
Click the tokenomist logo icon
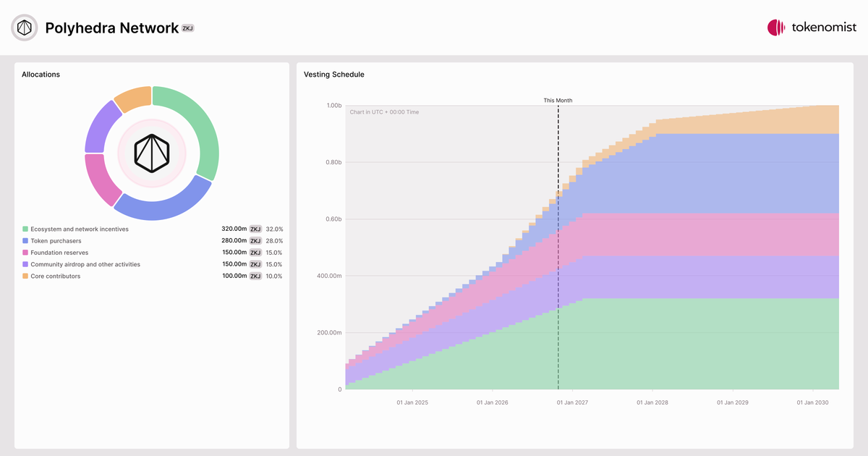[x=776, y=28]
